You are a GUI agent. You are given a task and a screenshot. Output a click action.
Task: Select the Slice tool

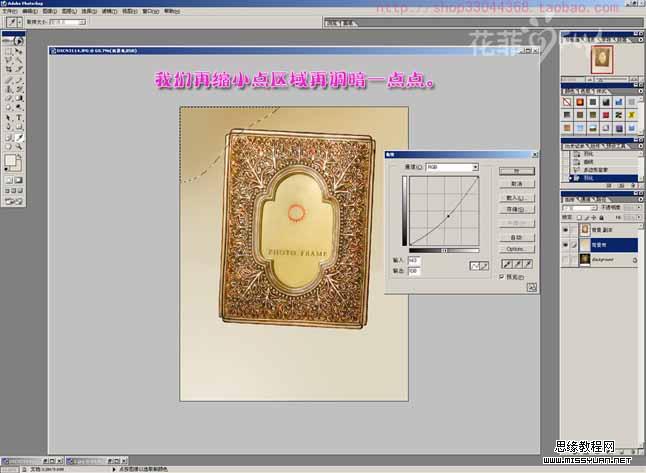coord(19,69)
